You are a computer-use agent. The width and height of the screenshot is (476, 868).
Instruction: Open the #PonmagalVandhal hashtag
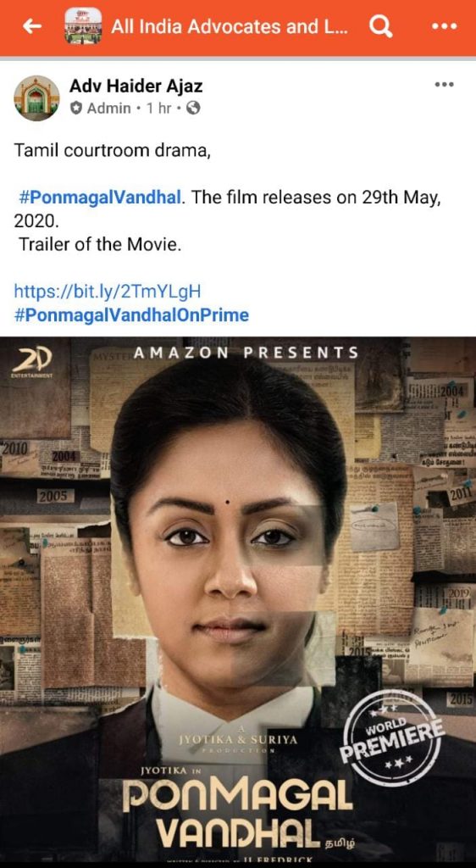coord(99,198)
